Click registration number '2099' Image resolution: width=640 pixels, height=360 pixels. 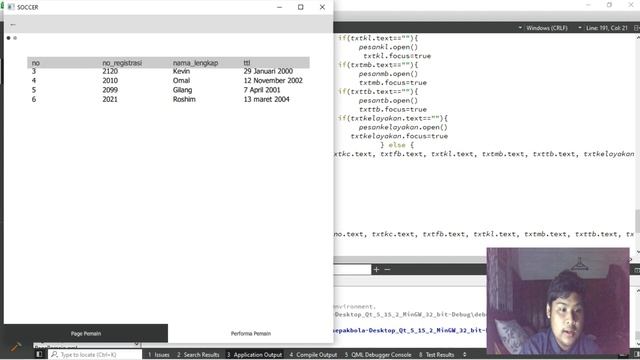tap(110, 90)
